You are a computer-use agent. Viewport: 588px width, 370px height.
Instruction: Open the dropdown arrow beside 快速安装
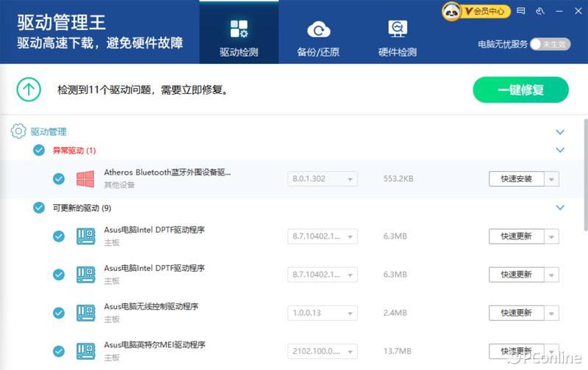[x=551, y=179]
